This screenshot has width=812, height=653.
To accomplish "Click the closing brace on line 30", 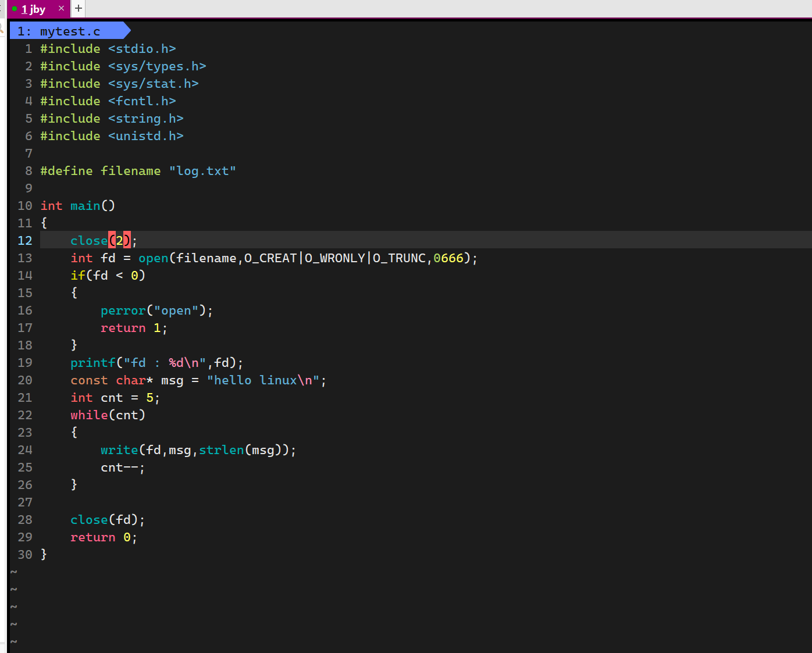I will click(44, 555).
